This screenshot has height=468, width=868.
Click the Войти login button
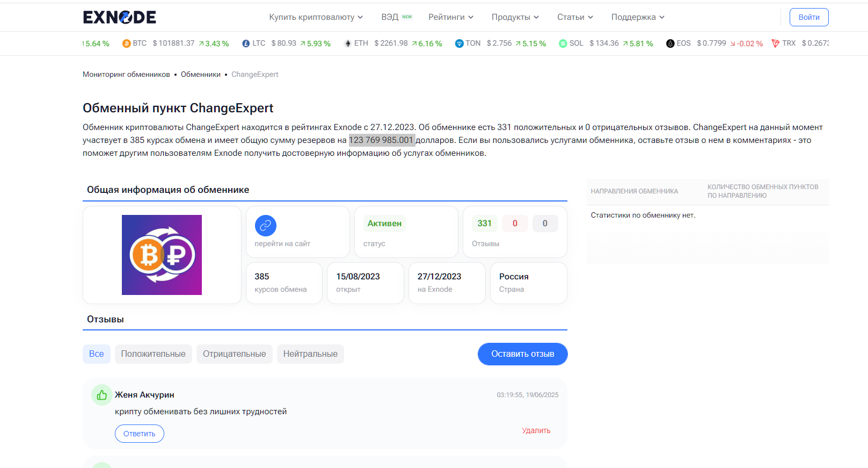point(808,17)
